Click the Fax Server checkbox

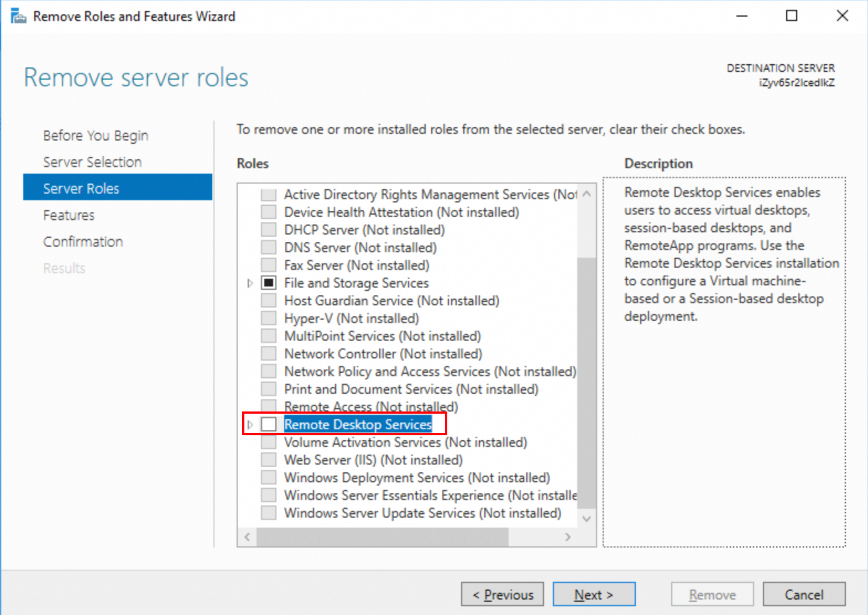click(269, 265)
